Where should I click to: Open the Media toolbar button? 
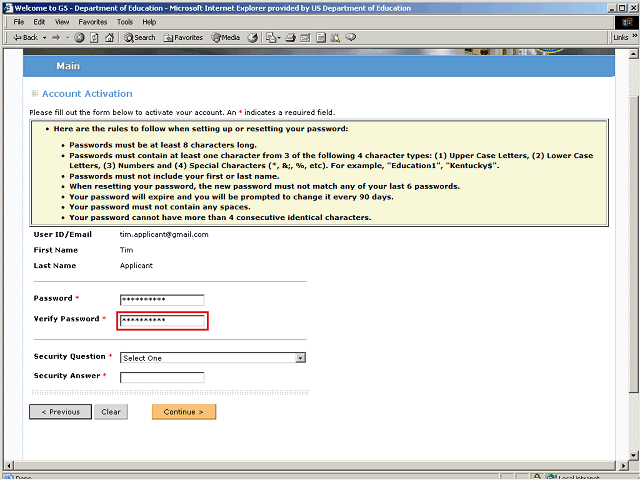[226, 38]
